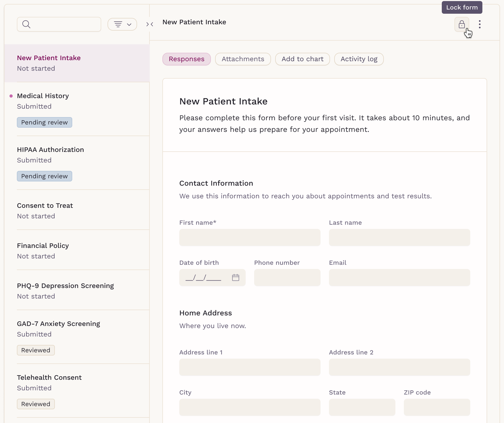The width and height of the screenshot is (504, 423).
Task: View the Activity log tab
Action: [x=359, y=59]
